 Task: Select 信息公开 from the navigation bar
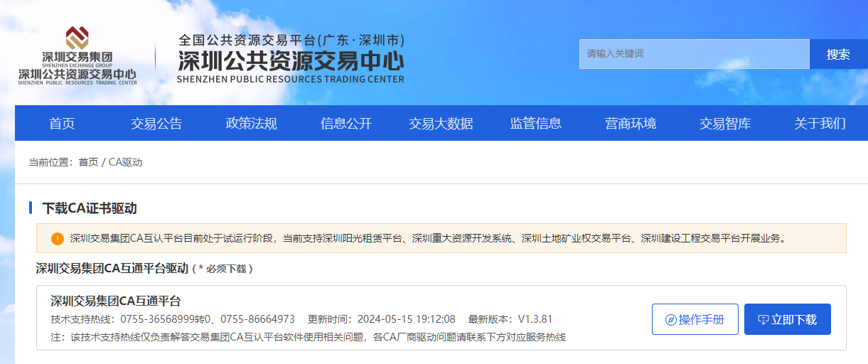tap(346, 124)
